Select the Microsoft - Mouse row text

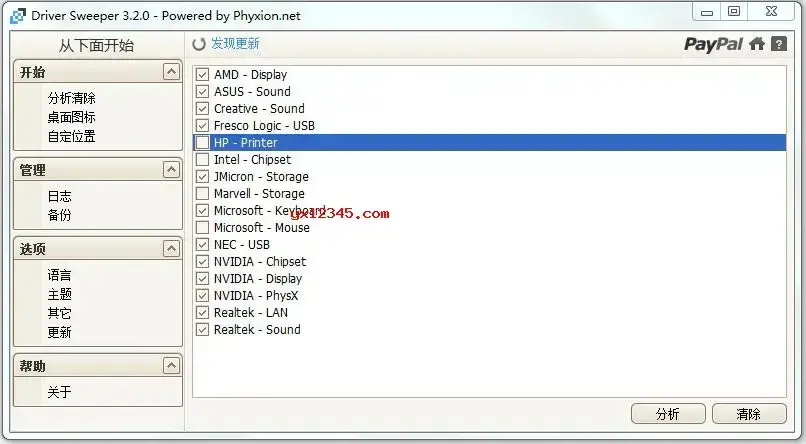(x=262, y=227)
